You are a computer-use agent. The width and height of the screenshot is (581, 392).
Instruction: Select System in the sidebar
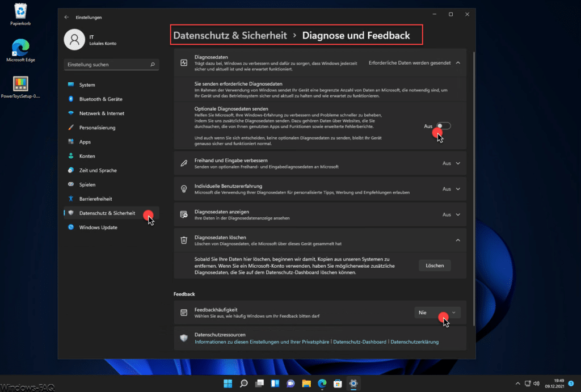(x=111, y=85)
